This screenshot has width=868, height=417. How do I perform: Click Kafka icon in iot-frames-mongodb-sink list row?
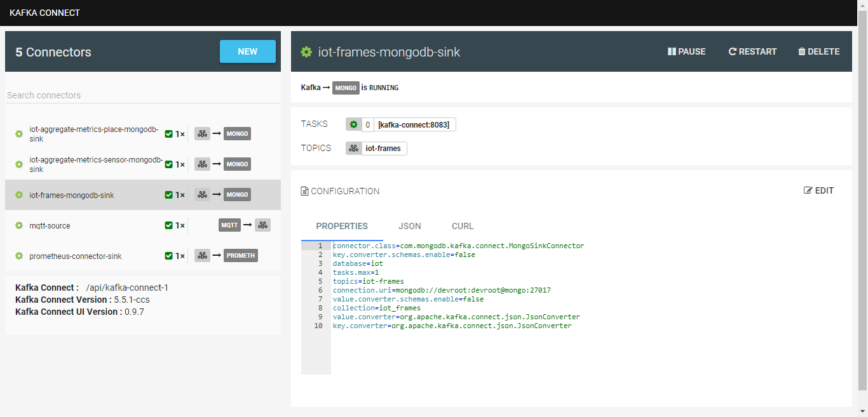coord(202,195)
